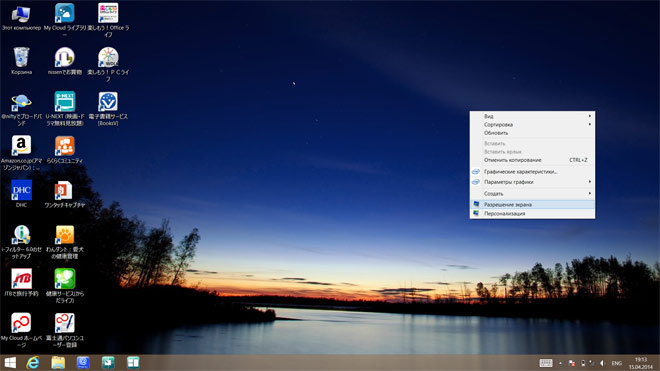This screenshot has height=371, width=660.
Task: Open Internet Explorer from the taskbar
Action: click(x=33, y=363)
